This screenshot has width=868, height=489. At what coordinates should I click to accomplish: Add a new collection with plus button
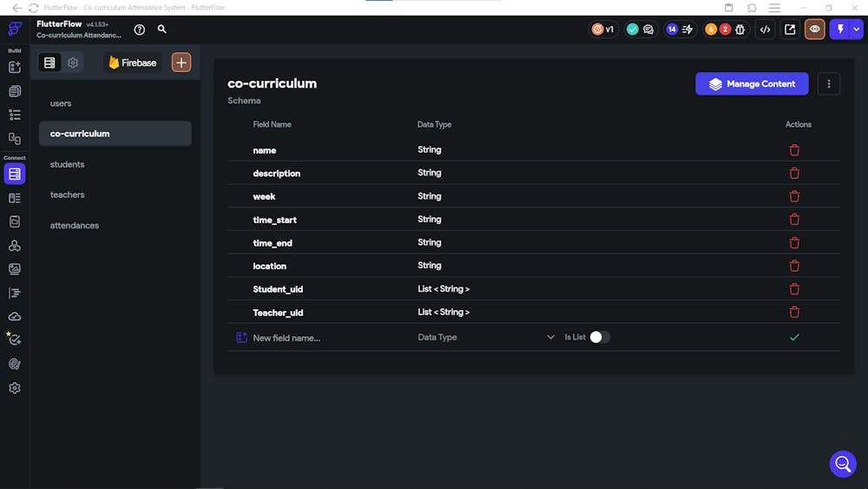[181, 63]
